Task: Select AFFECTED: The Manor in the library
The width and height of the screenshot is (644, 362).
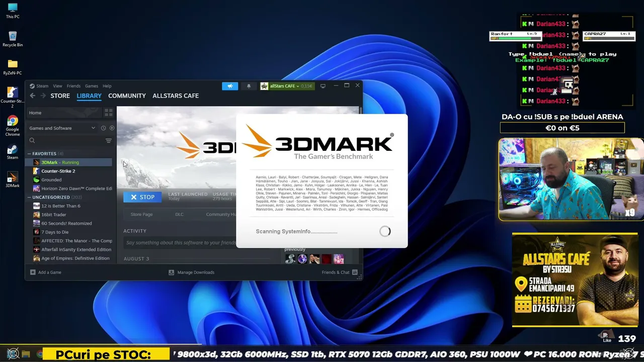Action: tap(69, 241)
